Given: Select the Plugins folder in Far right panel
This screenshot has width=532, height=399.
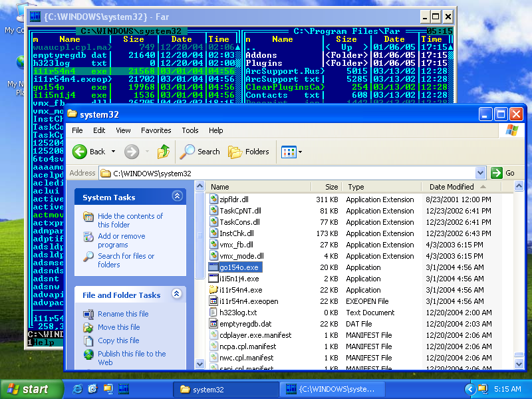Looking at the screenshot, I should [264, 63].
